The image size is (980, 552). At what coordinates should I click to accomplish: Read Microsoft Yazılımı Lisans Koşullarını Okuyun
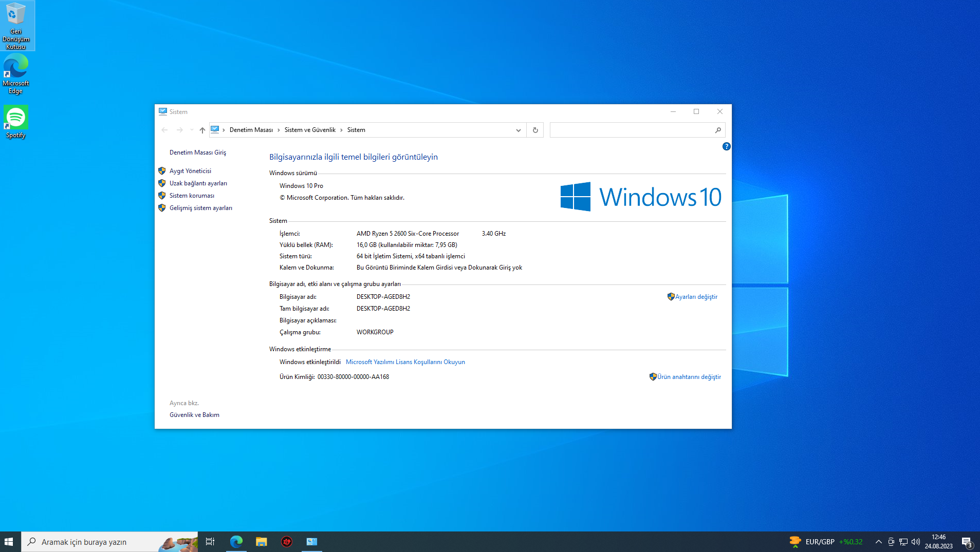(405, 362)
